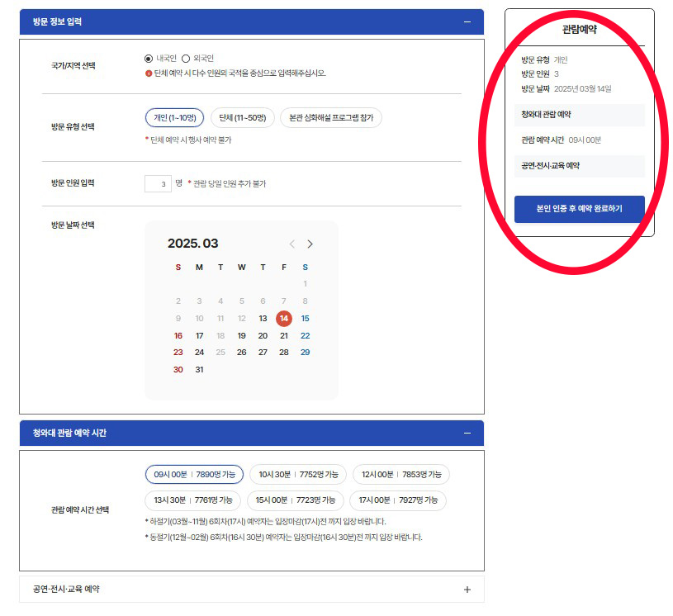Select March 29 on the calendar
The height and width of the screenshot is (616, 673).
click(x=306, y=353)
